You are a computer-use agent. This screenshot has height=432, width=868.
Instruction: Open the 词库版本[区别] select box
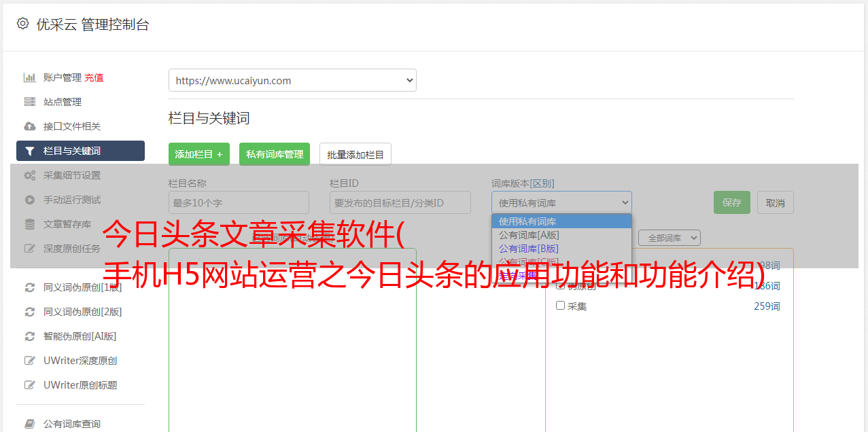pos(561,202)
